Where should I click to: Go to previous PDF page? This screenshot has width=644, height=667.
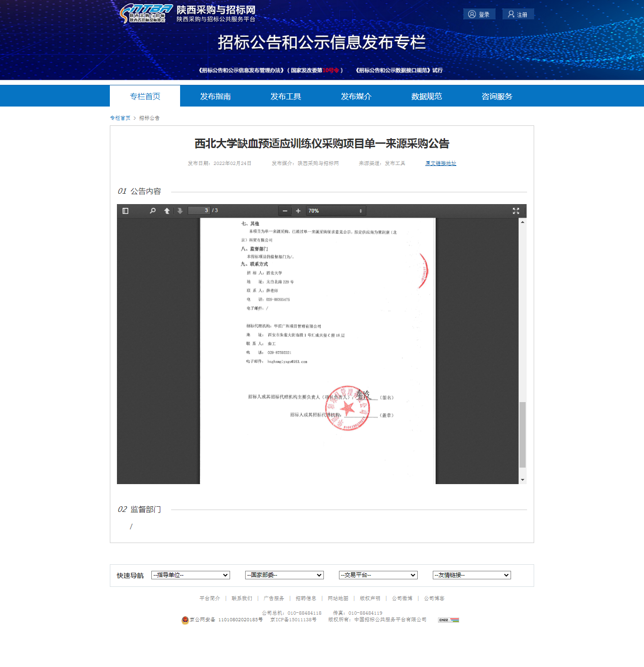[167, 211]
